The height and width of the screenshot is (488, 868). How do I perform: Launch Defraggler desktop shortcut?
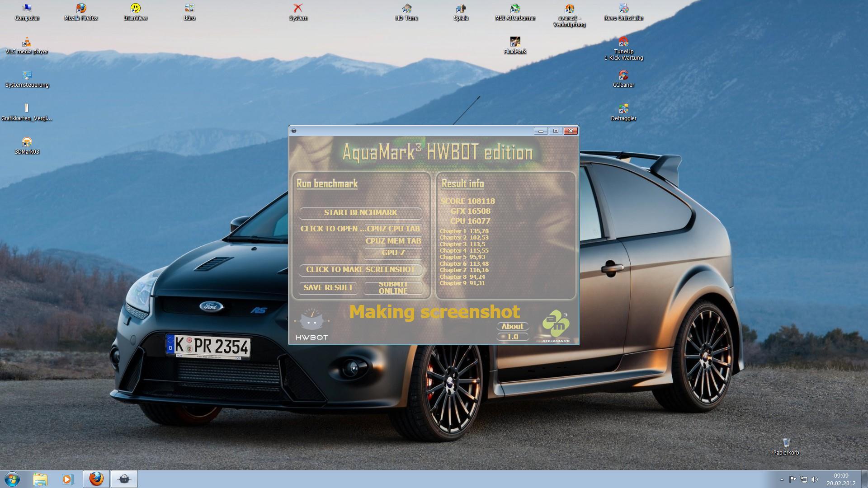click(623, 113)
